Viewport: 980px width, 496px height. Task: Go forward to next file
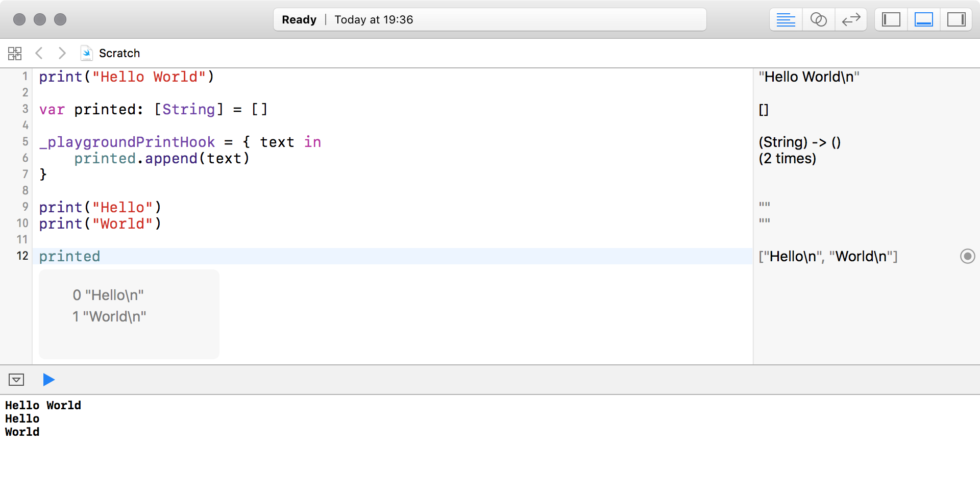click(x=62, y=53)
